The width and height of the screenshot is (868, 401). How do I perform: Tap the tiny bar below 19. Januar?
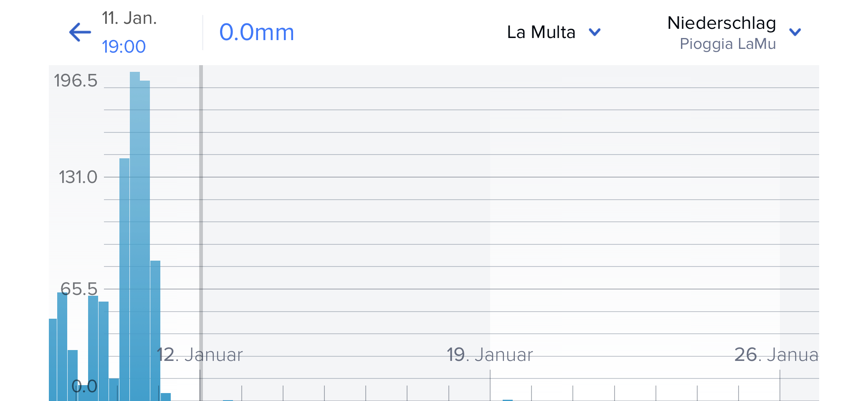click(507, 400)
